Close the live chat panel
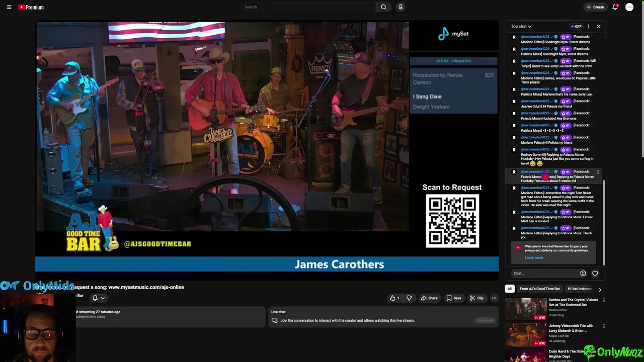This screenshot has height=362, width=644. coord(599,26)
